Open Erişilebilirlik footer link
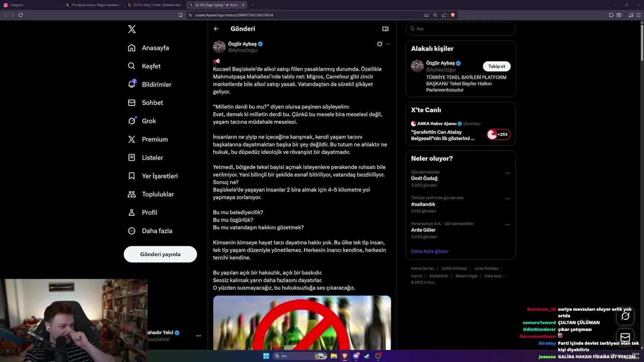The image size is (644, 362). pos(439,276)
